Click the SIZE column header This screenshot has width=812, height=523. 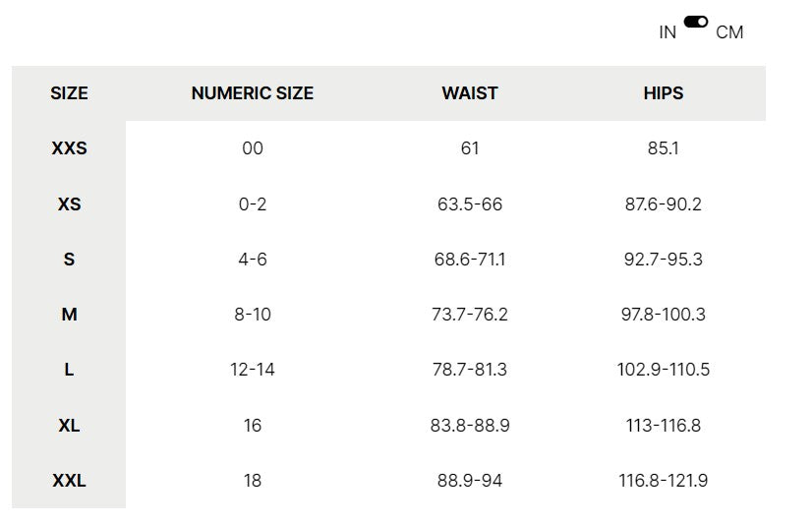click(x=69, y=93)
